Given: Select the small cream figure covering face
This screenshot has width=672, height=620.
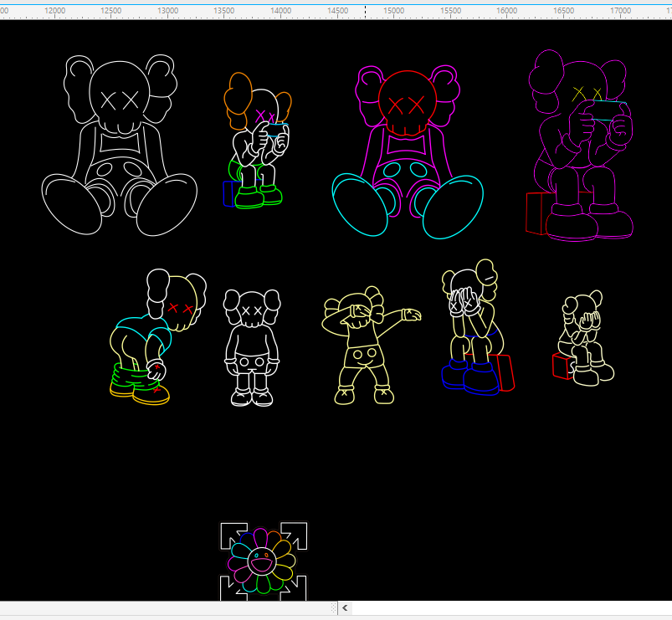Looking at the screenshot, I should pos(583,338).
